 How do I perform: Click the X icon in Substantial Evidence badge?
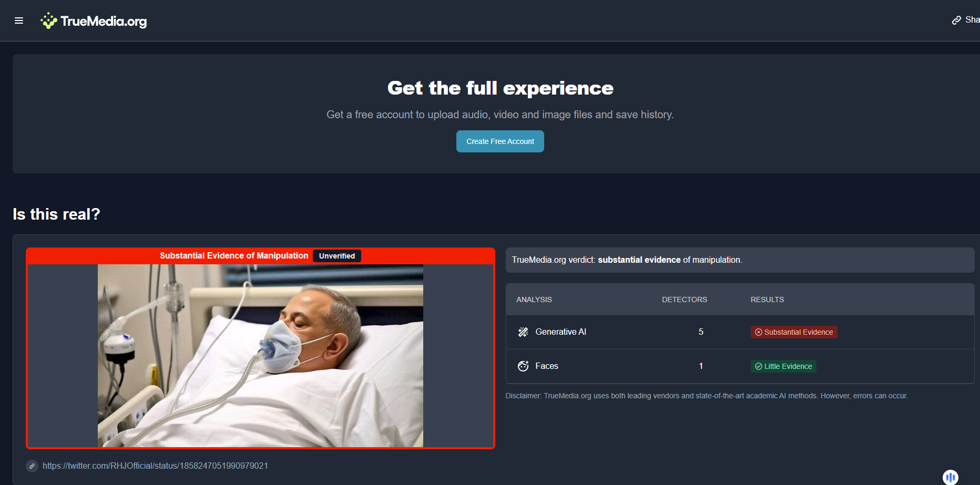tap(758, 332)
